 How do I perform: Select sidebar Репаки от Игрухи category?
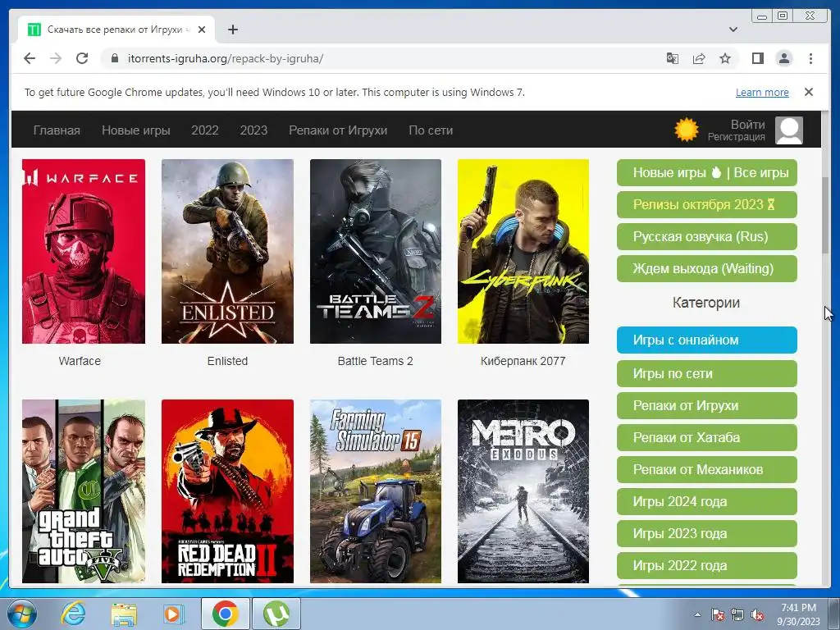706,405
